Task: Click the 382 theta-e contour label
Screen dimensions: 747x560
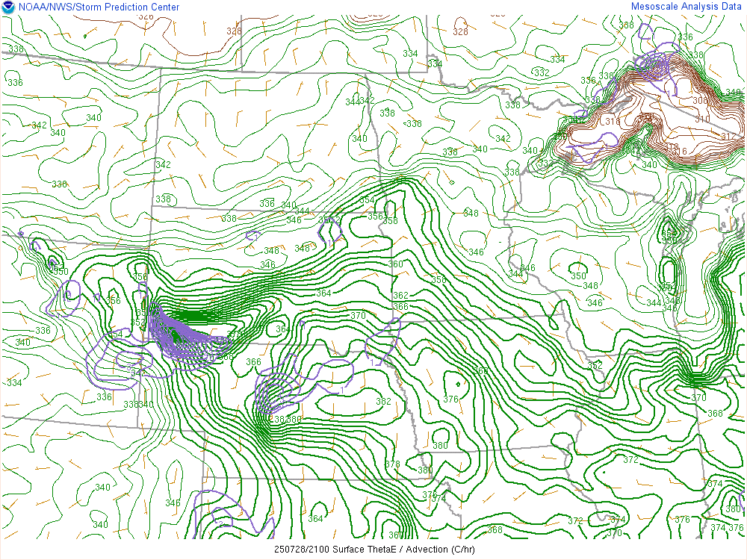Action: 383,402
